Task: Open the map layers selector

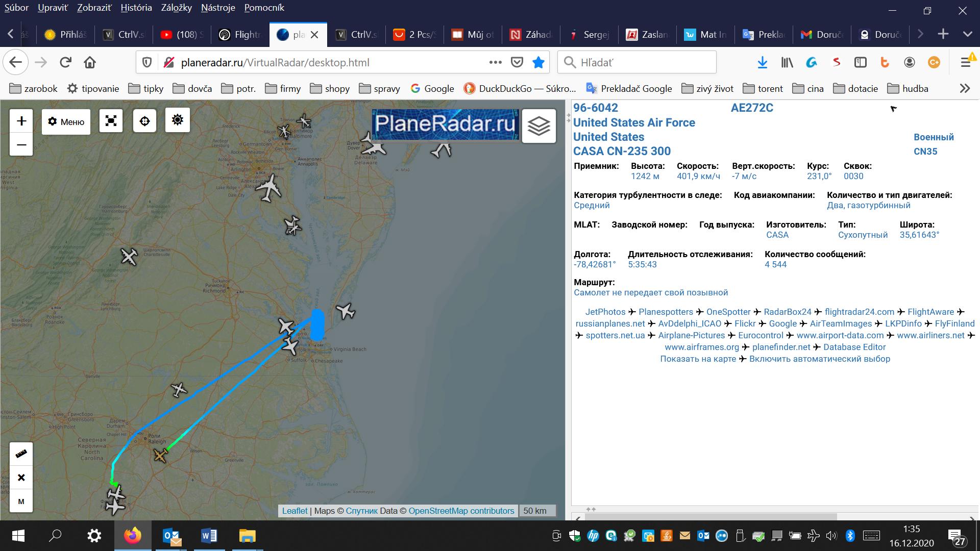Action: (x=538, y=126)
